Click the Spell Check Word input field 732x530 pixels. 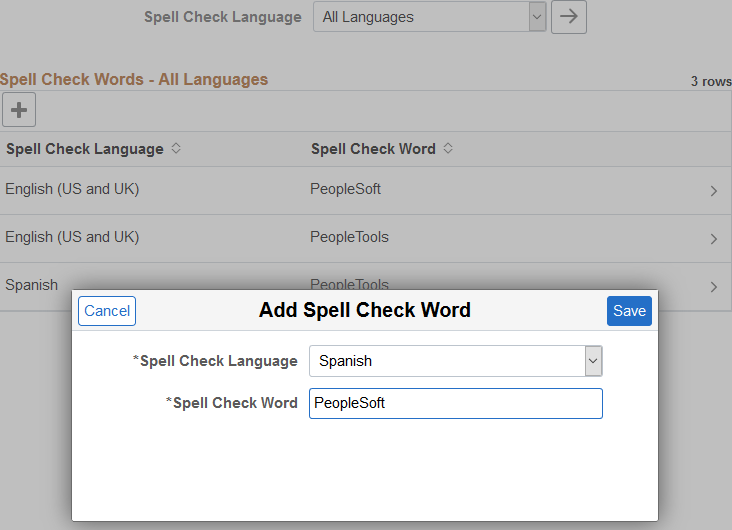[456, 403]
